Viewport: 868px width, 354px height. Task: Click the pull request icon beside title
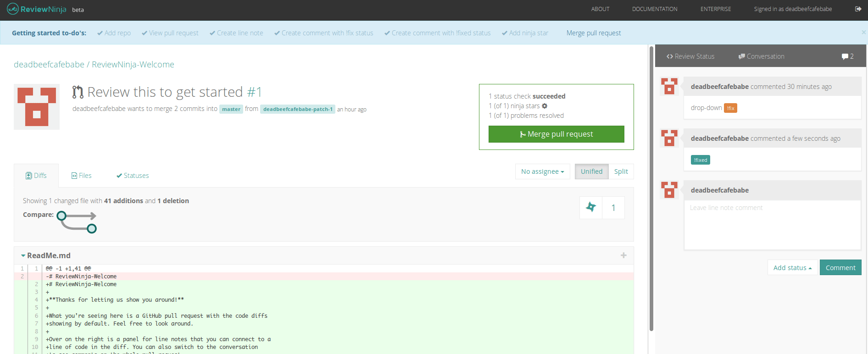(78, 92)
